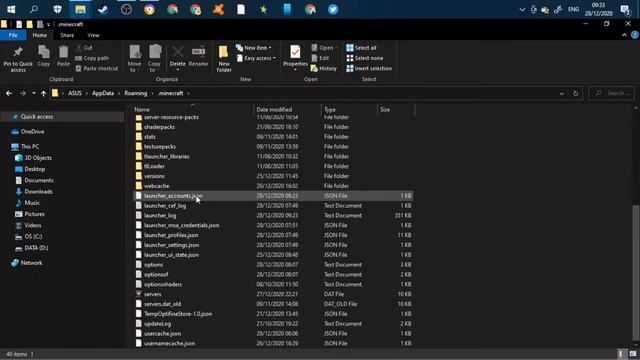Open Steam from the taskbar
This screenshot has height=360, width=640.
[103, 9]
